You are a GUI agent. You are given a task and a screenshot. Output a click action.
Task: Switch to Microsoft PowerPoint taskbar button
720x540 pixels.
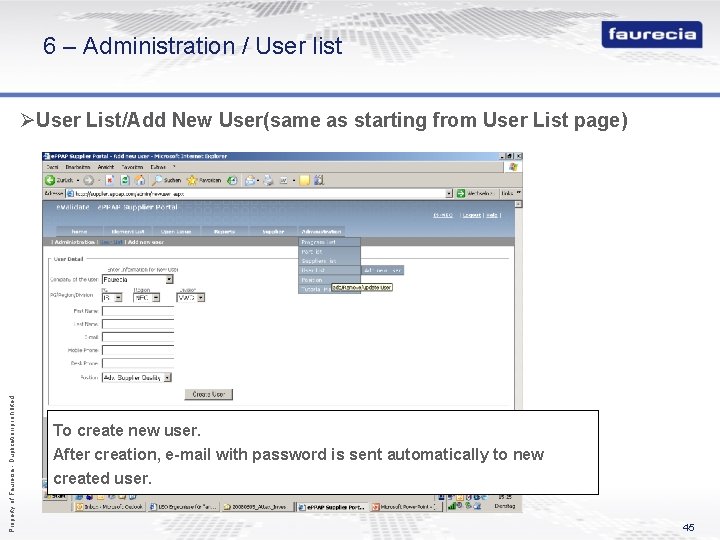[406, 507]
